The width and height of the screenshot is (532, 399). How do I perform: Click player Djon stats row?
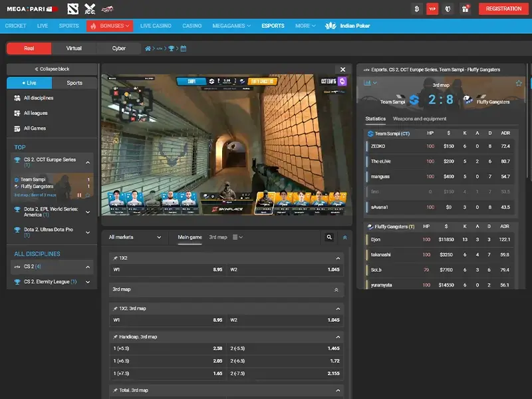pyautogui.click(x=440, y=239)
